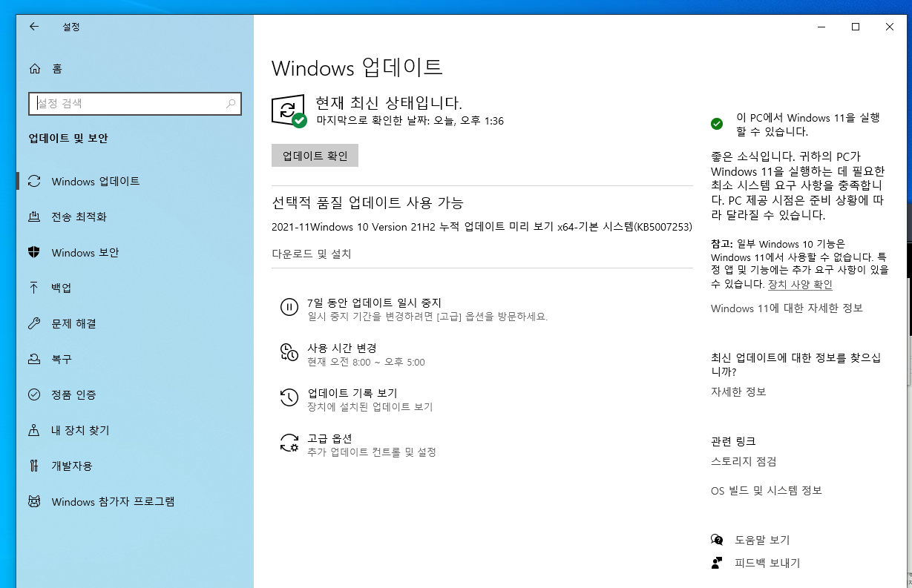Click the 내 장치 찾기 person icon
Screen dimensions: 912x588
[33, 431]
